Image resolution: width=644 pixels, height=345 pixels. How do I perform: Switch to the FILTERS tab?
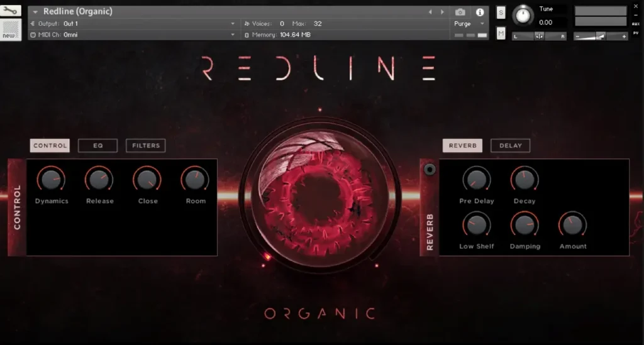pyautogui.click(x=146, y=146)
